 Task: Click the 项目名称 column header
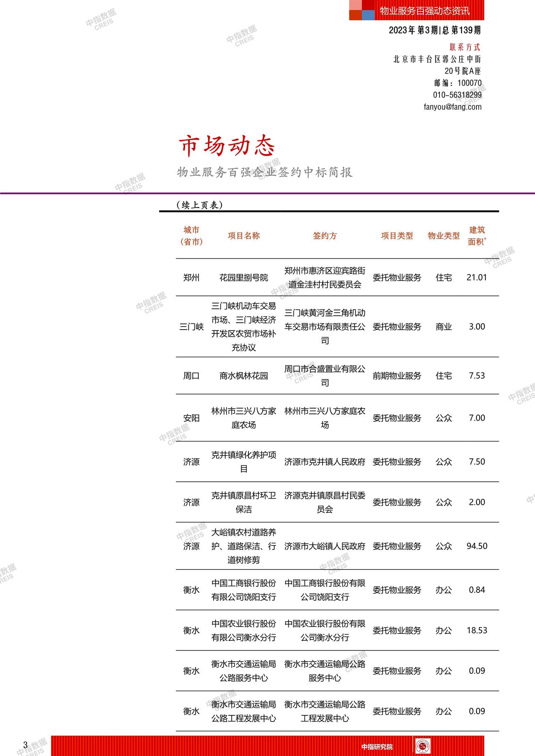coord(244,236)
